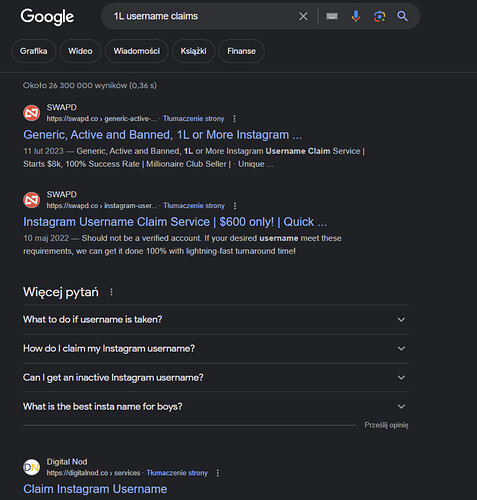Click the magnifying glass search icon
The width and height of the screenshot is (477, 500).
pos(402,16)
